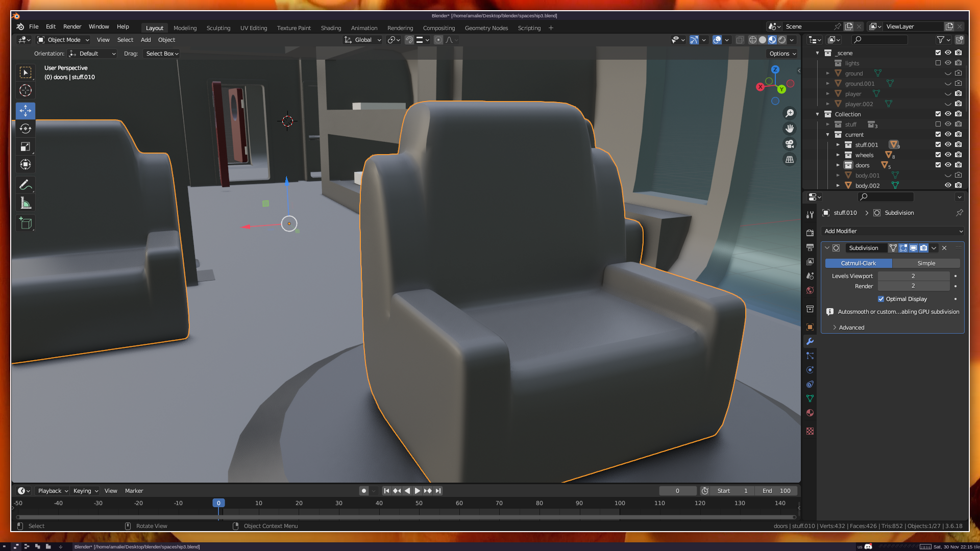Activate the Scale tool

tap(26, 147)
